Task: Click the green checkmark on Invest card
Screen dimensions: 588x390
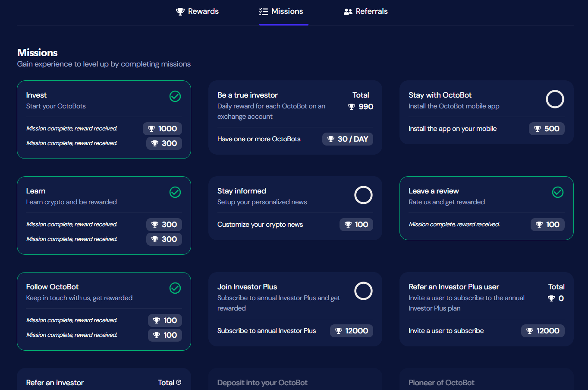Action: pos(175,96)
